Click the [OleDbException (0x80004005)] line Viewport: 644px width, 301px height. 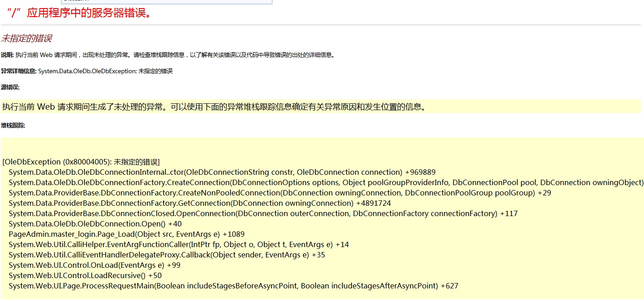pos(81,162)
